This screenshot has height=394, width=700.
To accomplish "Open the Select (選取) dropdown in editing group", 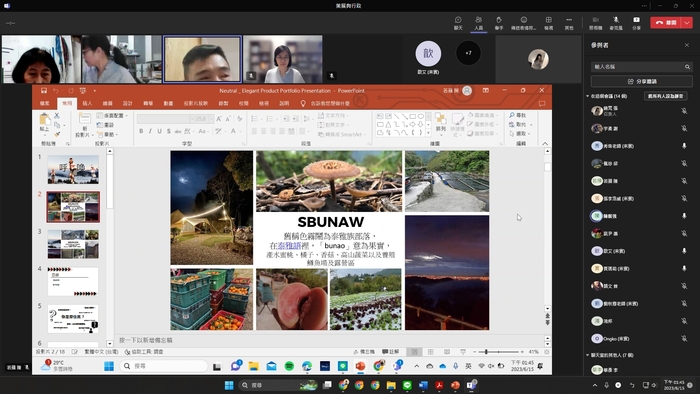I will click(x=520, y=133).
